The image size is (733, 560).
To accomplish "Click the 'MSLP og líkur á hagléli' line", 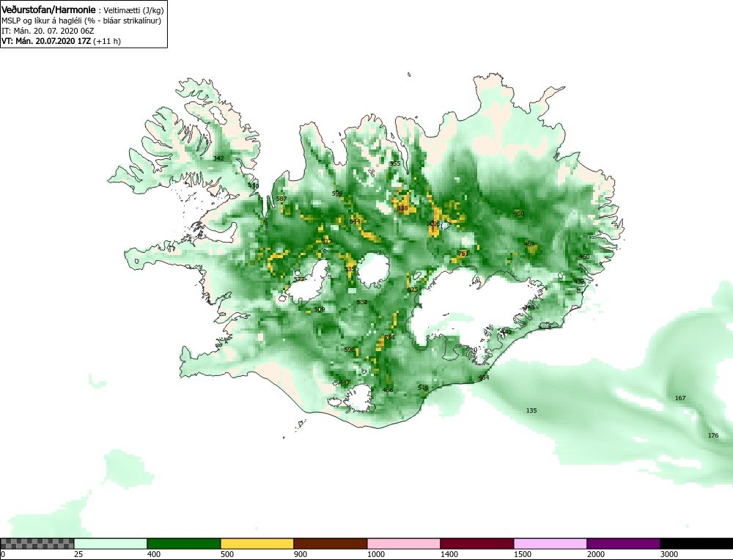I will click(x=81, y=21).
